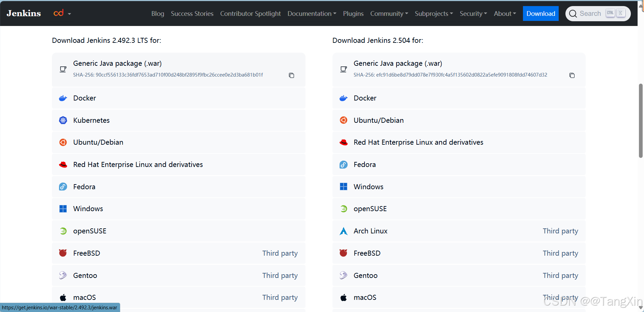This screenshot has width=644, height=312.
Task: Click the blue Download button
Action: point(541,13)
